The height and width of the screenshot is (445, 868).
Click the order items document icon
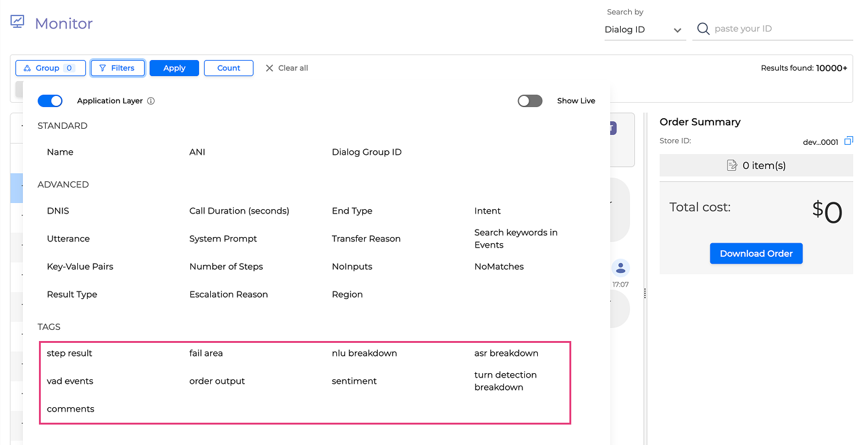[x=732, y=165]
